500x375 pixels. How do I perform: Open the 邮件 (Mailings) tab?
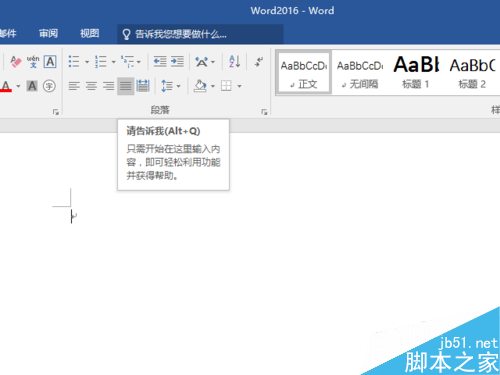tap(8, 33)
